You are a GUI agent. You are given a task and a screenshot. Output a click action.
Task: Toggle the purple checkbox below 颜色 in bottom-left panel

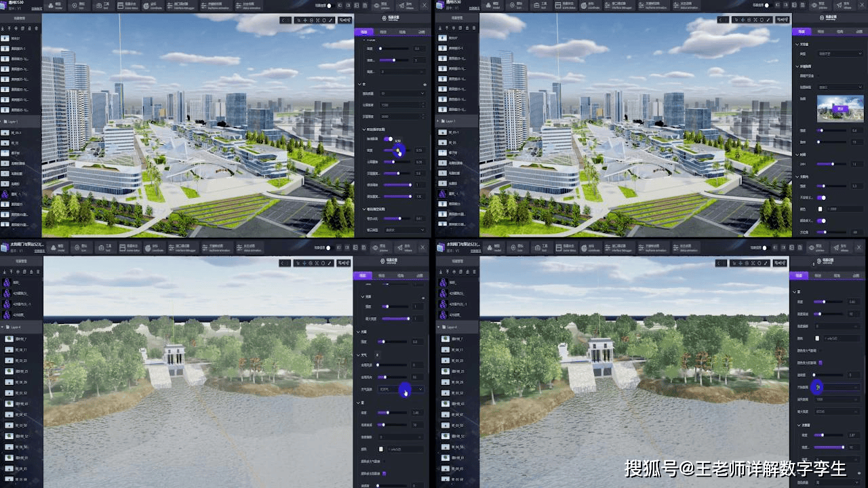click(384, 473)
